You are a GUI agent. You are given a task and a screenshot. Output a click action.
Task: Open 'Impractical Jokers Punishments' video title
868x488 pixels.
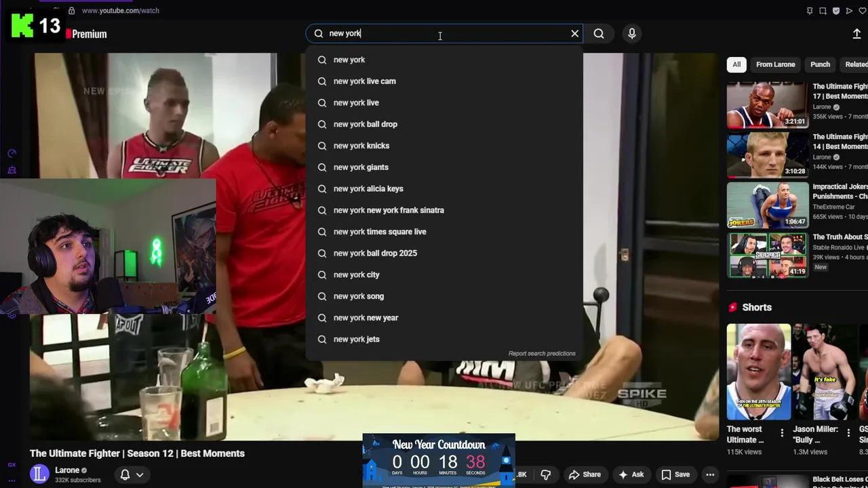[840, 191]
